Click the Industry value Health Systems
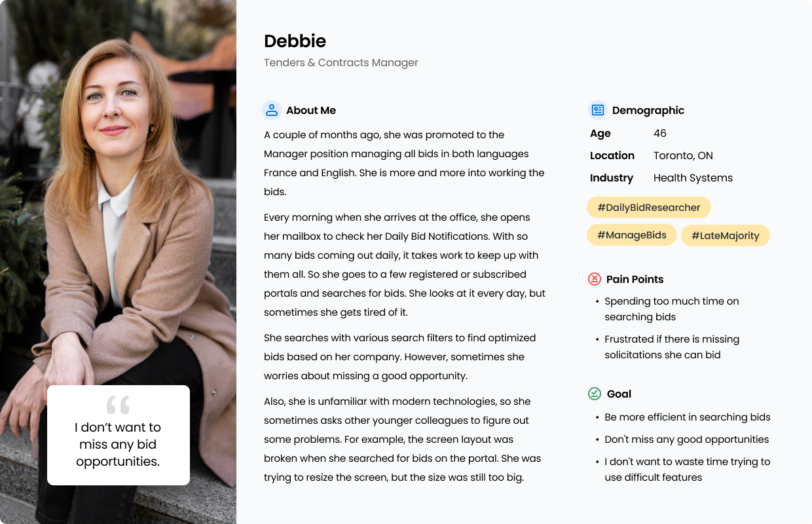The image size is (812, 524). [693, 178]
